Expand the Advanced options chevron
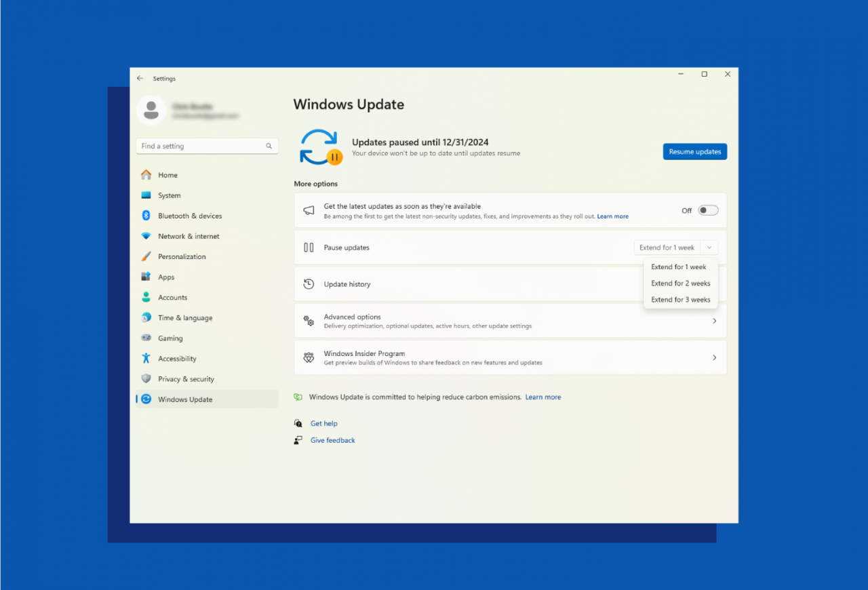Image resolution: width=868 pixels, height=590 pixels. click(x=714, y=321)
